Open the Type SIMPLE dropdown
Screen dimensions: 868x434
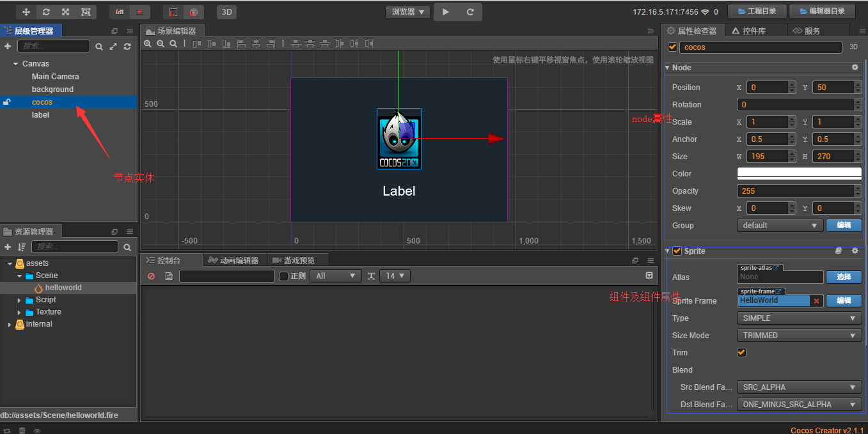tap(800, 318)
